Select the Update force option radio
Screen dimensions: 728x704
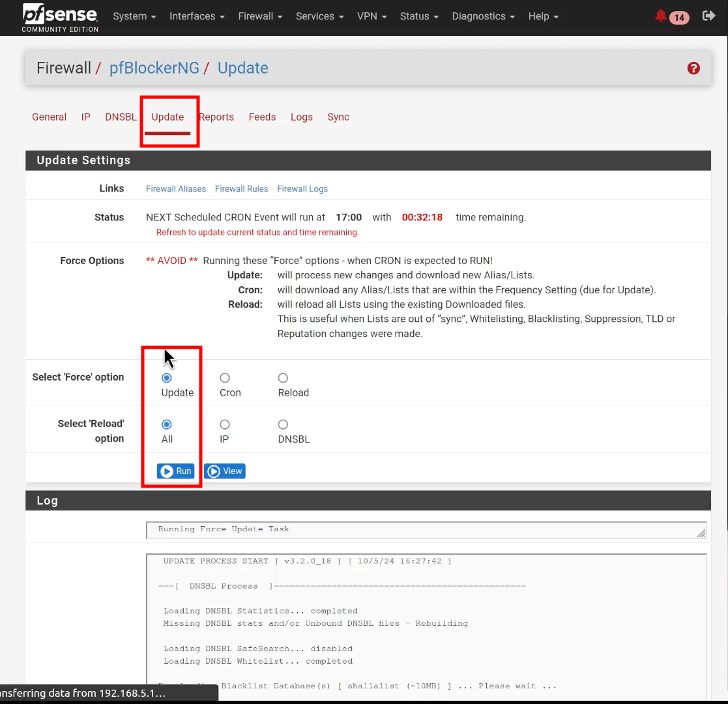(x=167, y=378)
